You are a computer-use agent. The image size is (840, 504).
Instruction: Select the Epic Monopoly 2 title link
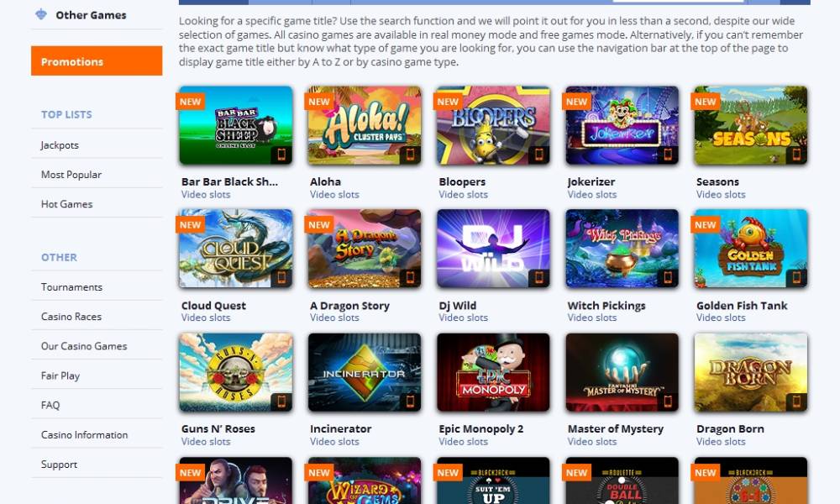click(x=481, y=428)
